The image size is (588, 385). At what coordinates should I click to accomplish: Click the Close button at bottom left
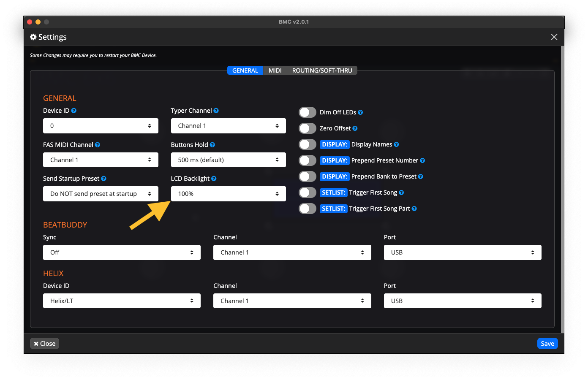coord(44,344)
